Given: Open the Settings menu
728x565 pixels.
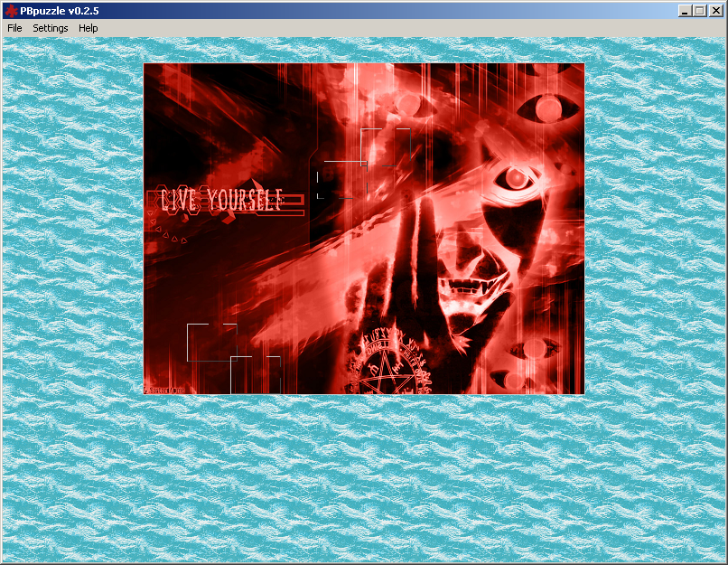Looking at the screenshot, I should click(x=51, y=28).
